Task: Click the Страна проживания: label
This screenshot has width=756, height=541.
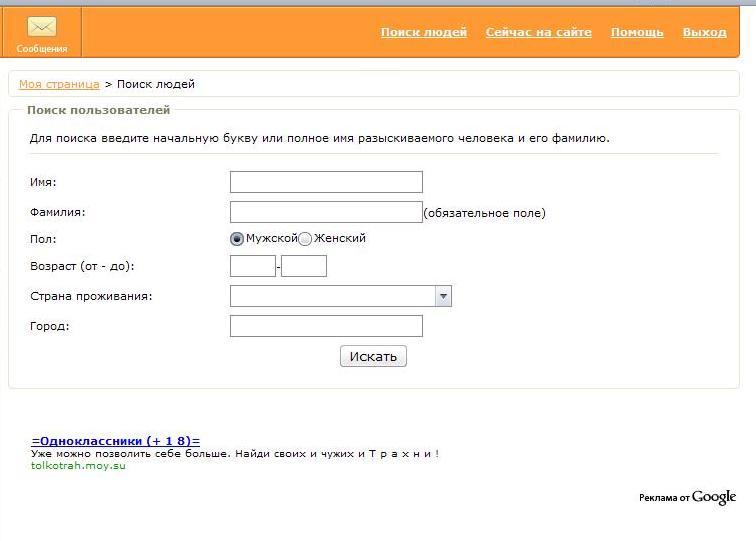Action: point(91,296)
